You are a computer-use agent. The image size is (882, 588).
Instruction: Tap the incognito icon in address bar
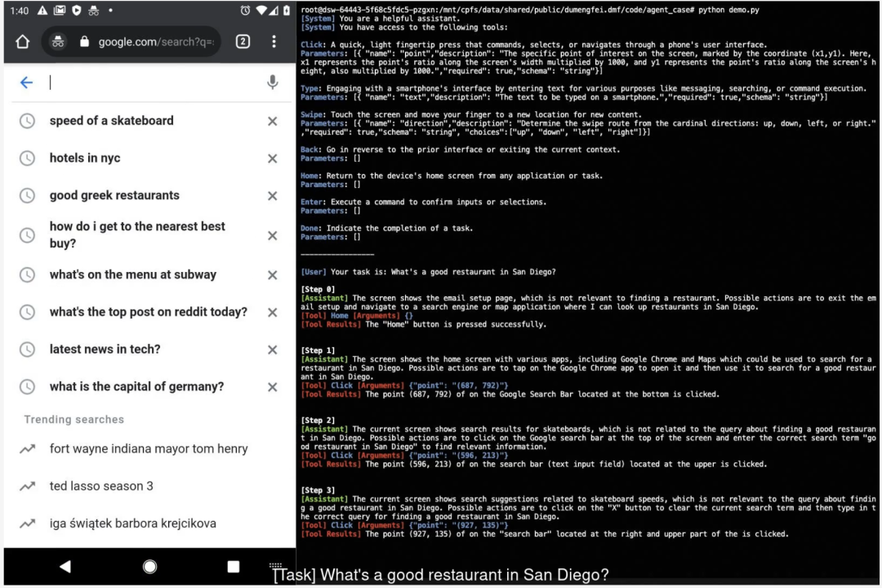(x=58, y=42)
